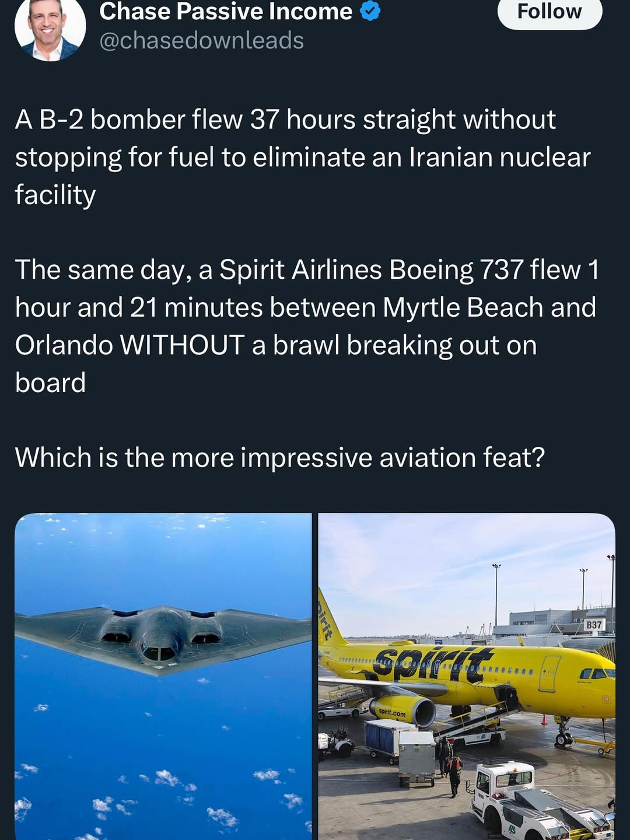The height and width of the screenshot is (840, 630).
Task: Open the @chasedownleads handle link
Action: pyautogui.click(x=201, y=40)
